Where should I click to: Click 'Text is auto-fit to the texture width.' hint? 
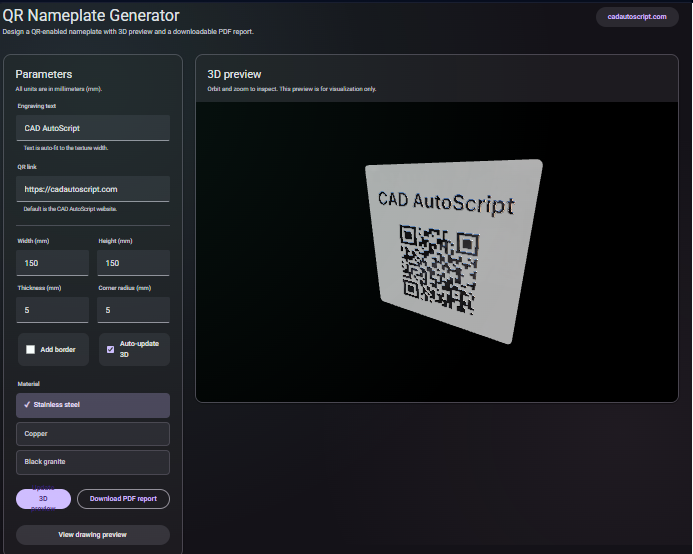point(66,148)
